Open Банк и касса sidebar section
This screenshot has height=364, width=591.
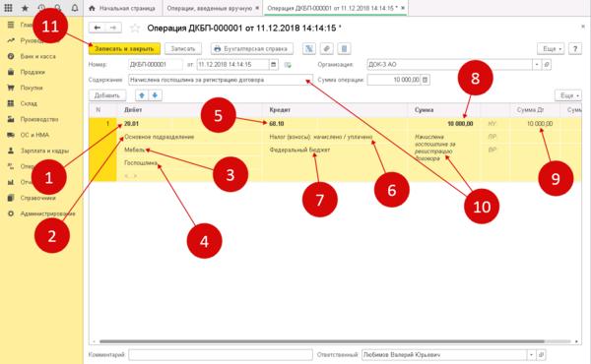point(37,56)
